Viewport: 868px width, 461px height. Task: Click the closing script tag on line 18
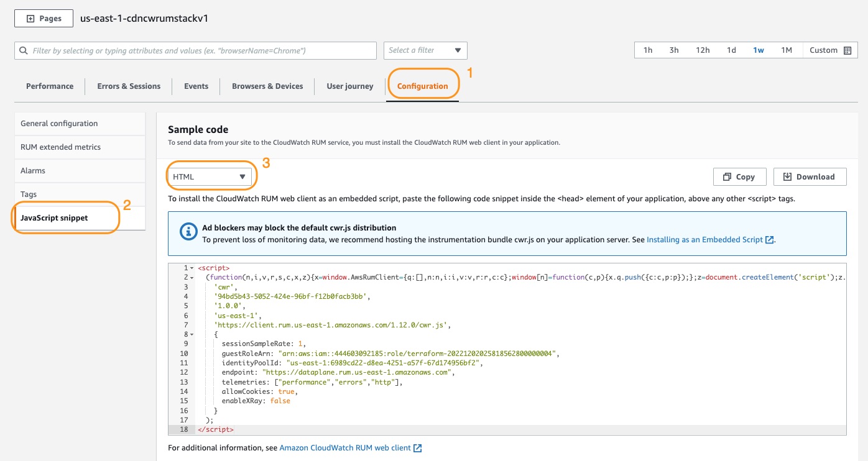tap(215, 429)
